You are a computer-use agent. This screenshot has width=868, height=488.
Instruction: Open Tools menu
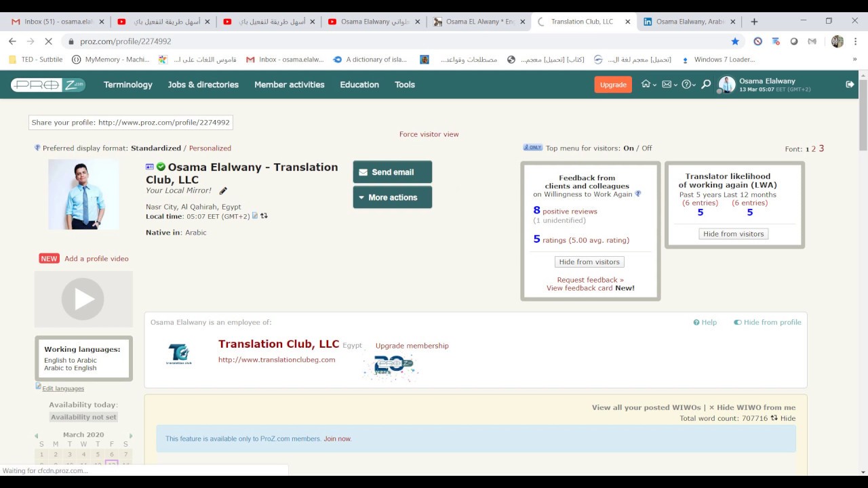pyautogui.click(x=405, y=85)
